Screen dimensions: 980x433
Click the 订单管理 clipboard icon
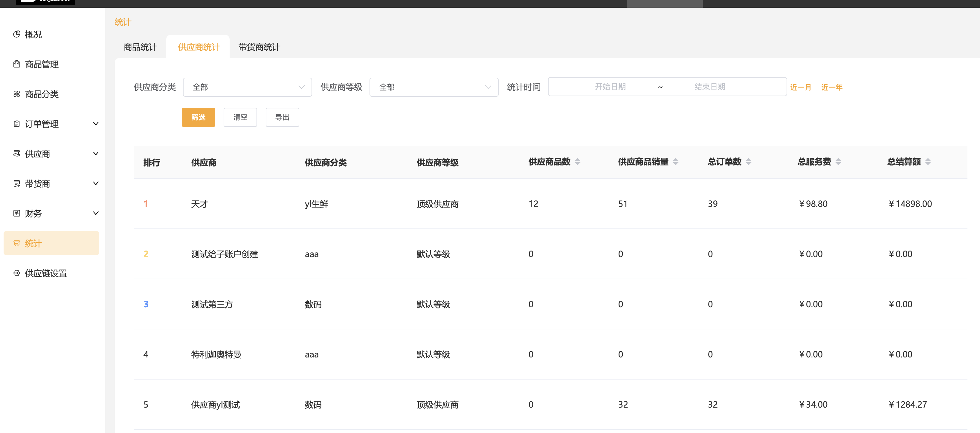tap(16, 124)
